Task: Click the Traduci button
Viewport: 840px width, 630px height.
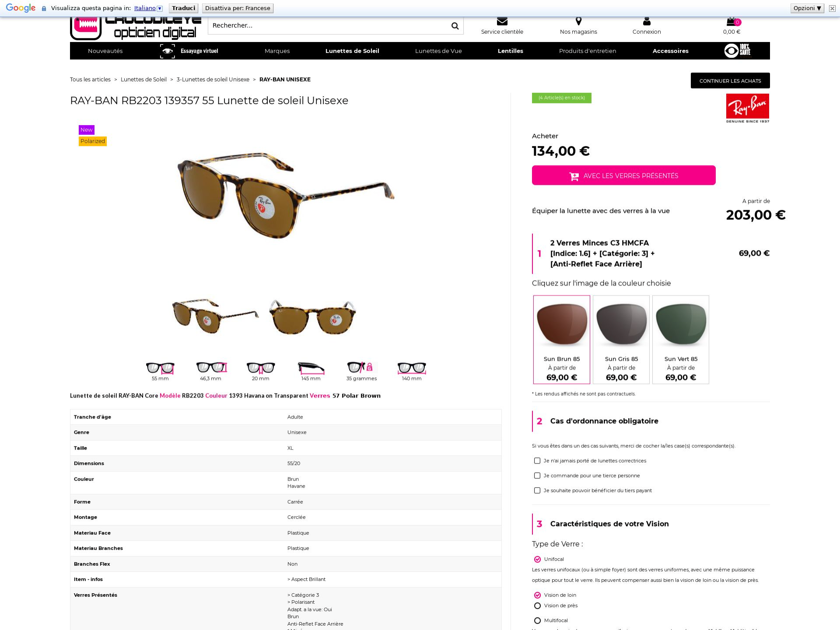Action: [184, 8]
